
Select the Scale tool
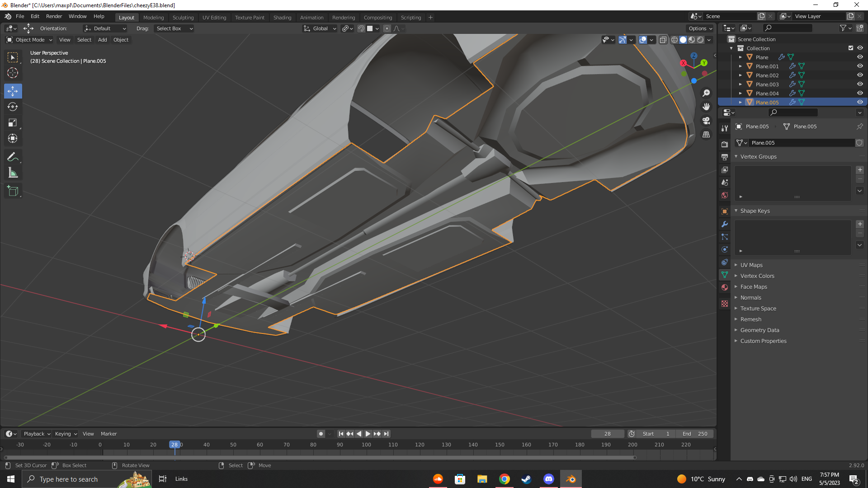[13, 122]
